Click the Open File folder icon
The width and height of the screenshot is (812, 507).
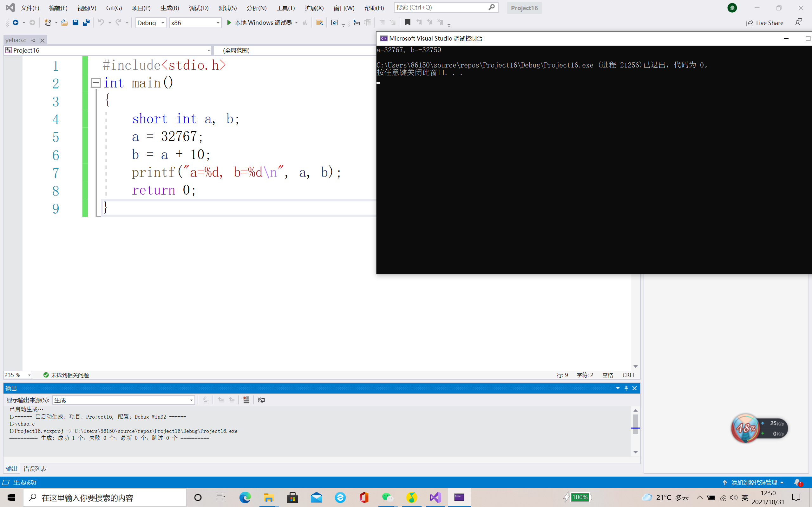tap(64, 22)
